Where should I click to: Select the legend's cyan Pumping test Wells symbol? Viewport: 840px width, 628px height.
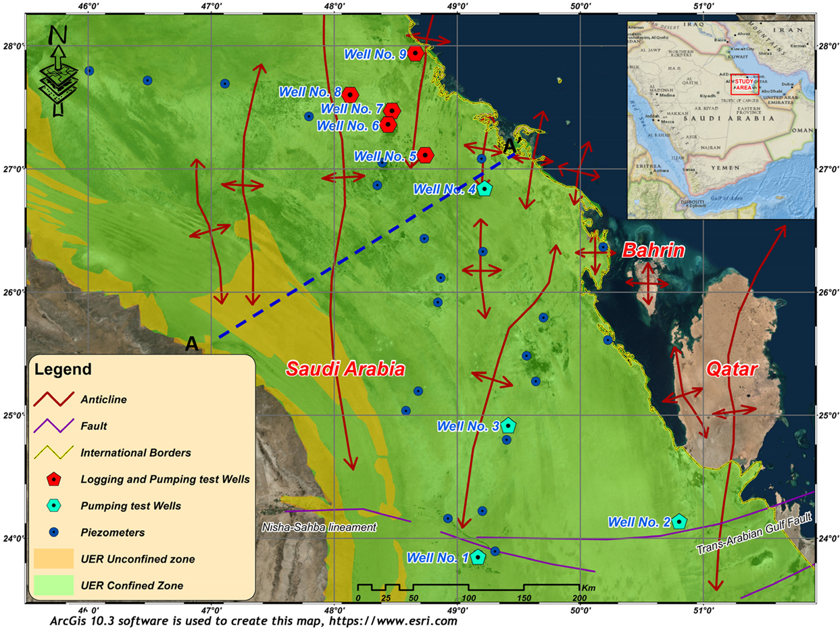click(x=53, y=505)
